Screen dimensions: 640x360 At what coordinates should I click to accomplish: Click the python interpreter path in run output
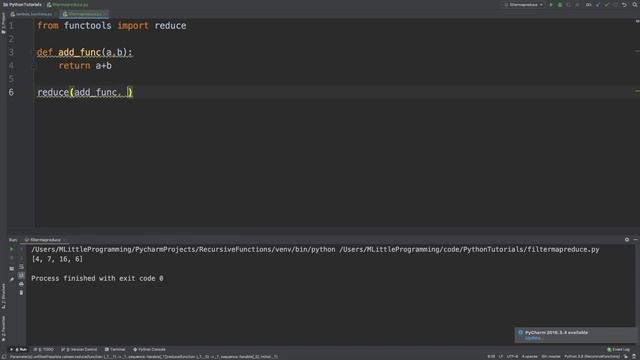183,249
